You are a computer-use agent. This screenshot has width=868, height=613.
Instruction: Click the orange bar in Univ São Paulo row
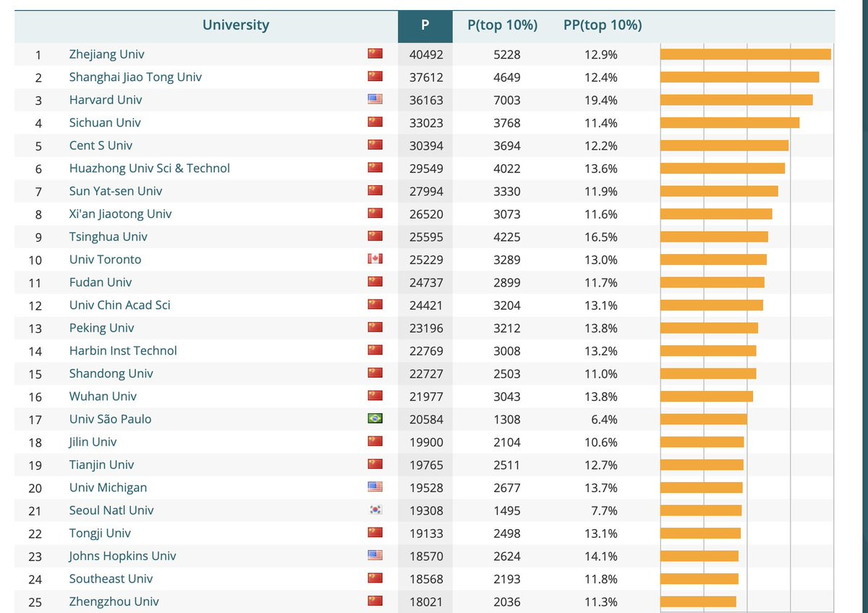tap(704, 419)
